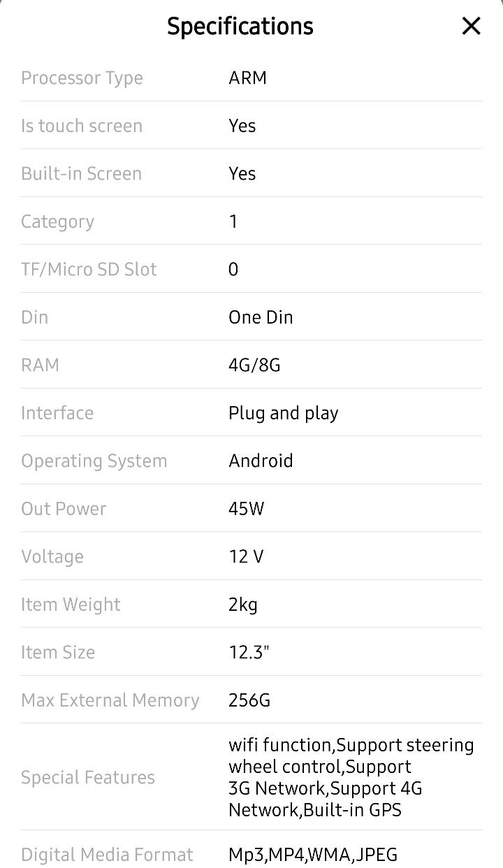
Task: Select the Category specification label
Action: click(57, 222)
